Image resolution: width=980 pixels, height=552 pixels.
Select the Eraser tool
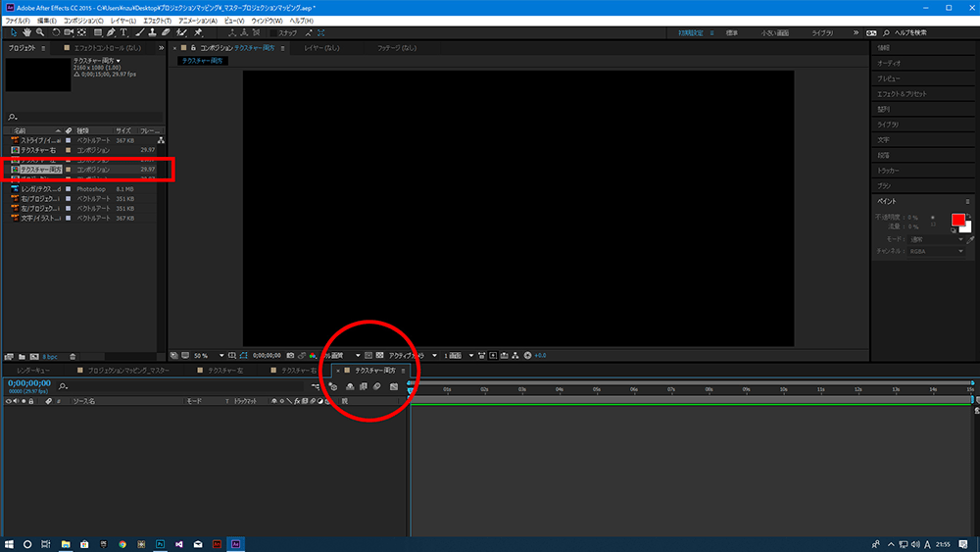click(x=166, y=32)
